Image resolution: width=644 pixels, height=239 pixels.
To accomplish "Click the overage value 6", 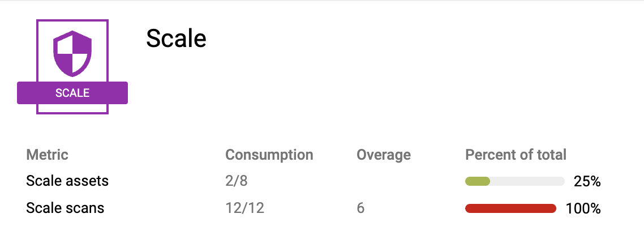I will pyautogui.click(x=360, y=208).
